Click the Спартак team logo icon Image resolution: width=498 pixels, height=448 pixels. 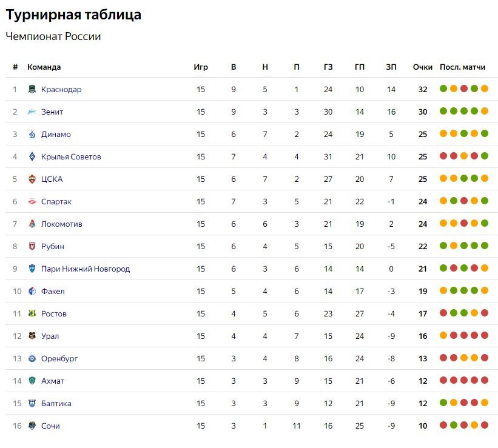32,201
